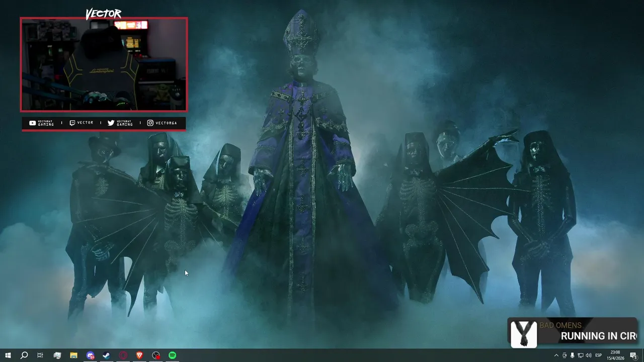Switch the ESP input language indicator

tap(599, 355)
